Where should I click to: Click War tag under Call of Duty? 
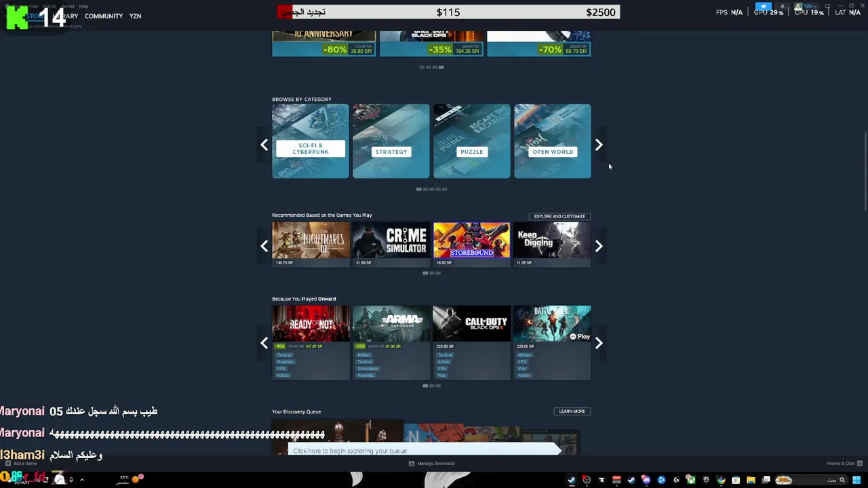click(441, 375)
